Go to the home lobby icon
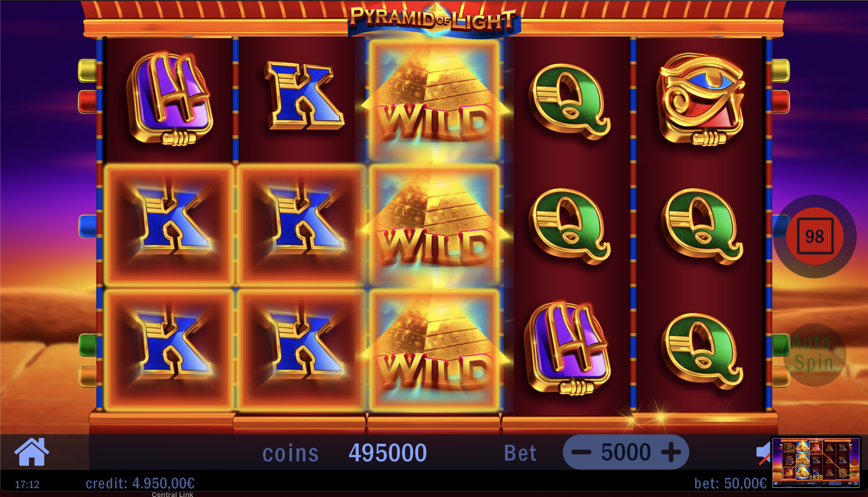 (x=32, y=452)
